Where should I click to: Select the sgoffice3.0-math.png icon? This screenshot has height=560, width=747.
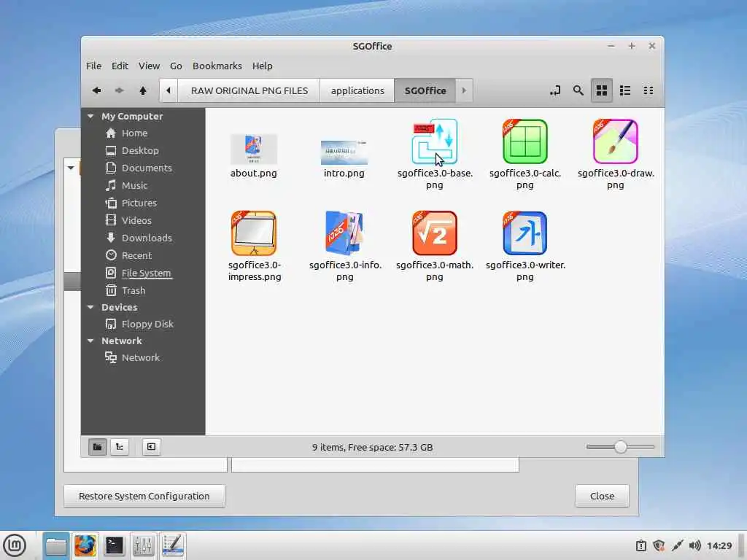435,233
